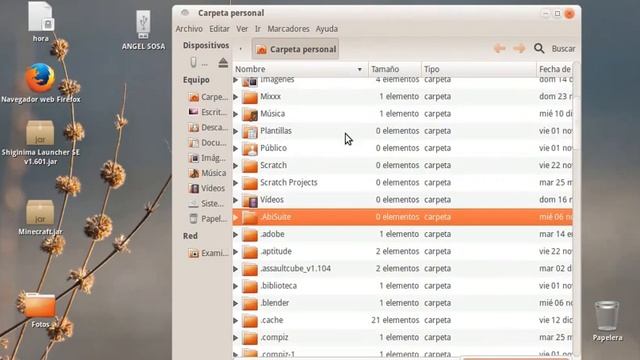Viewport: 640px width, 360px height.
Task: Expand the .aptitude folder row
Action: (x=236, y=252)
